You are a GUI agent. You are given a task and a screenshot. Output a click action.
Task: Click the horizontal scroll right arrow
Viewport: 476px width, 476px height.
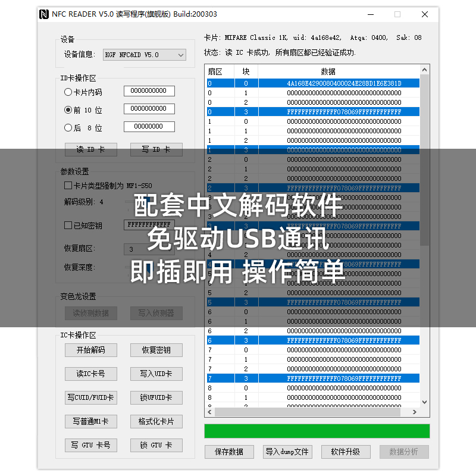(415, 412)
